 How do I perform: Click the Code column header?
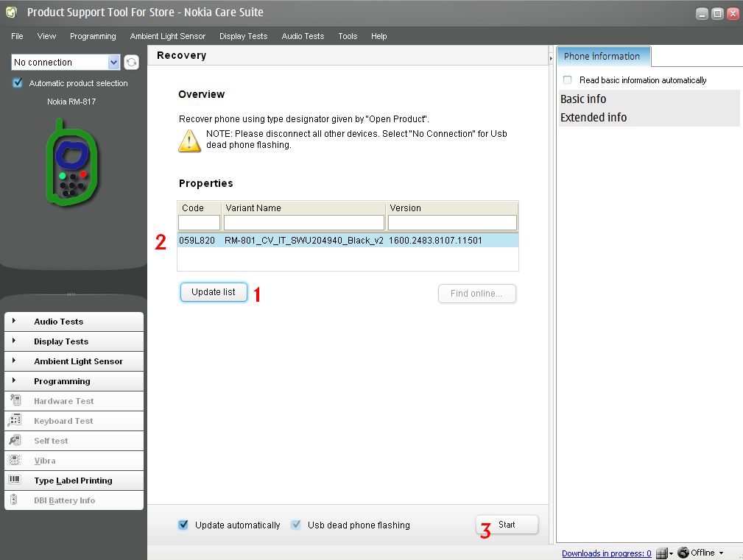point(199,208)
